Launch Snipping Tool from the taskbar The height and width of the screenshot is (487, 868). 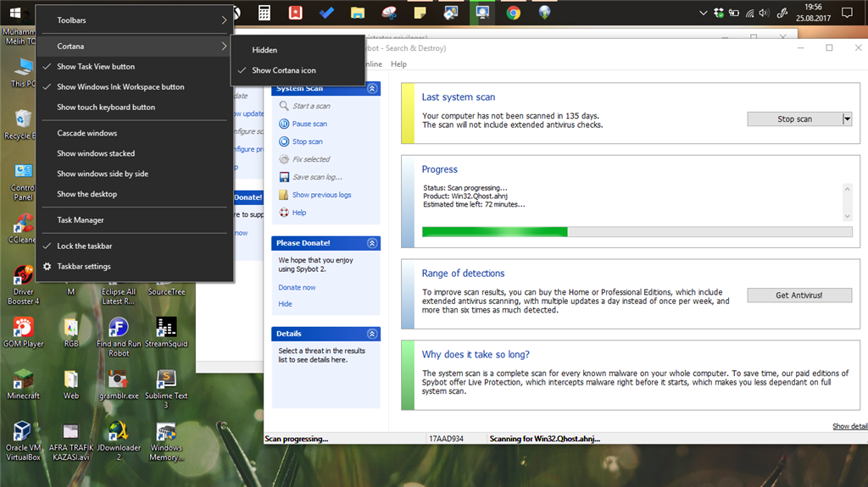(389, 13)
